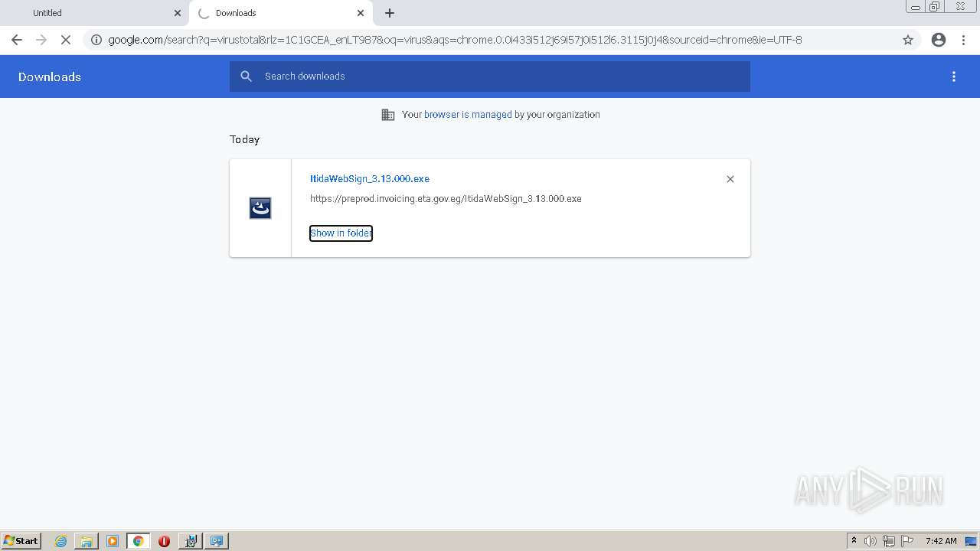Launch Internet Explorer from taskbar
Viewport: 980px width, 551px height.
tap(60, 541)
